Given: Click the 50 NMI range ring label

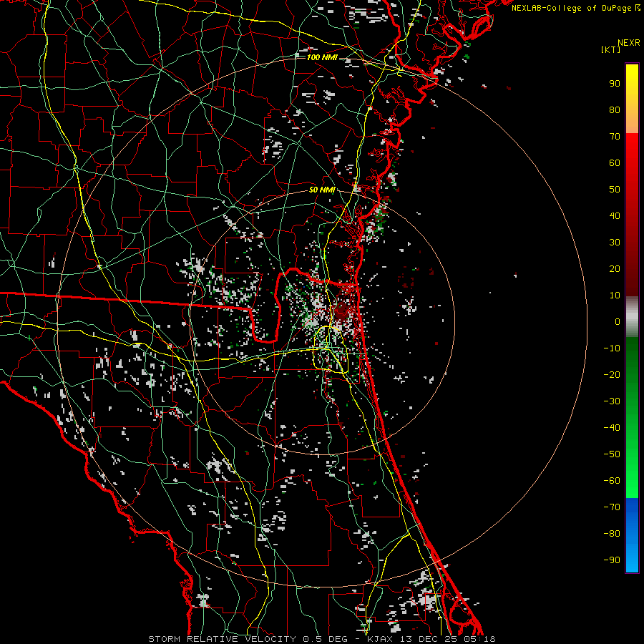Looking at the screenshot, I should point(322,190).
